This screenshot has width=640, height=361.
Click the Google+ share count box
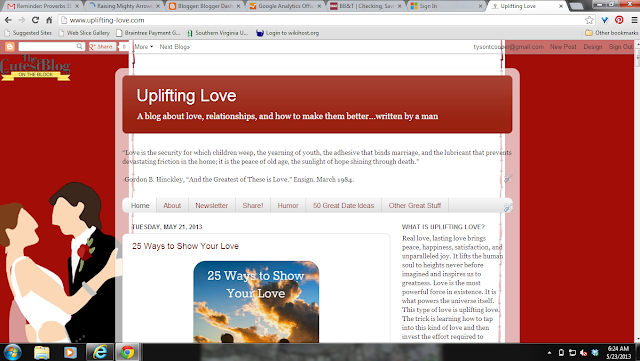pyautogui.click(x=124, y=47)
